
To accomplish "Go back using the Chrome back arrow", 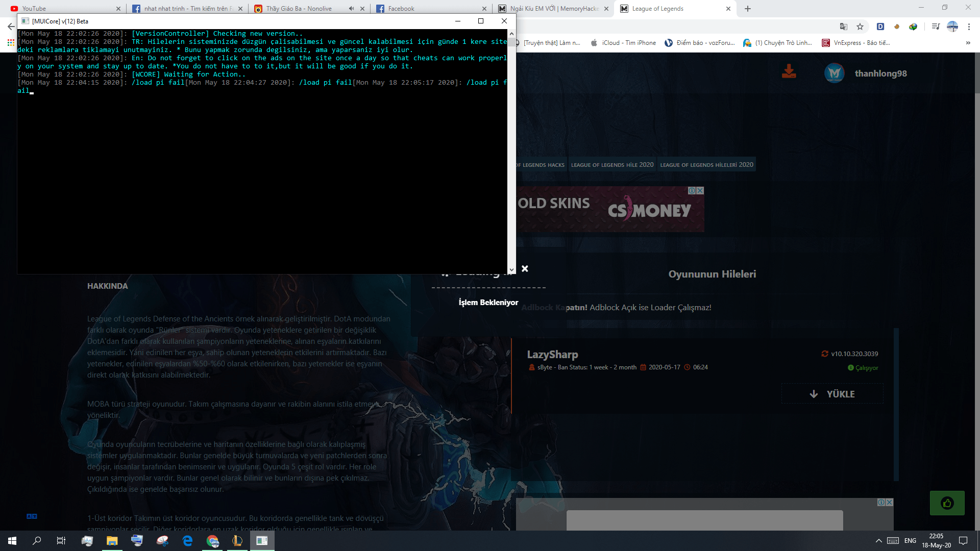I will [11, 27].
